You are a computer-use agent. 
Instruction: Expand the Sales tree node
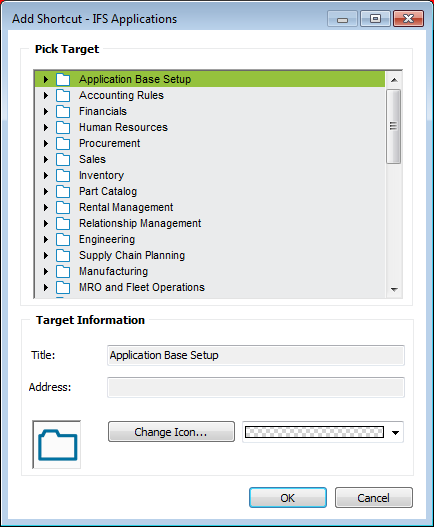(x=46, y=159)
